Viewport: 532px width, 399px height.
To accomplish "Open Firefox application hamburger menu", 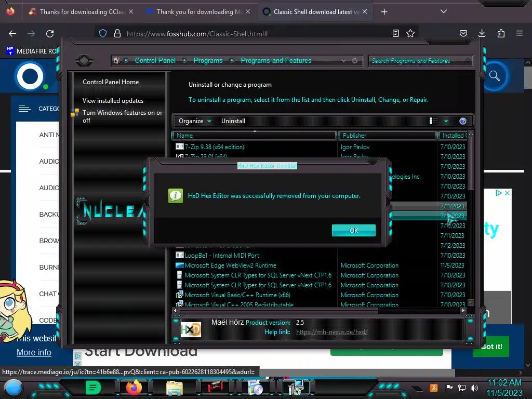I will click(520, 33).
